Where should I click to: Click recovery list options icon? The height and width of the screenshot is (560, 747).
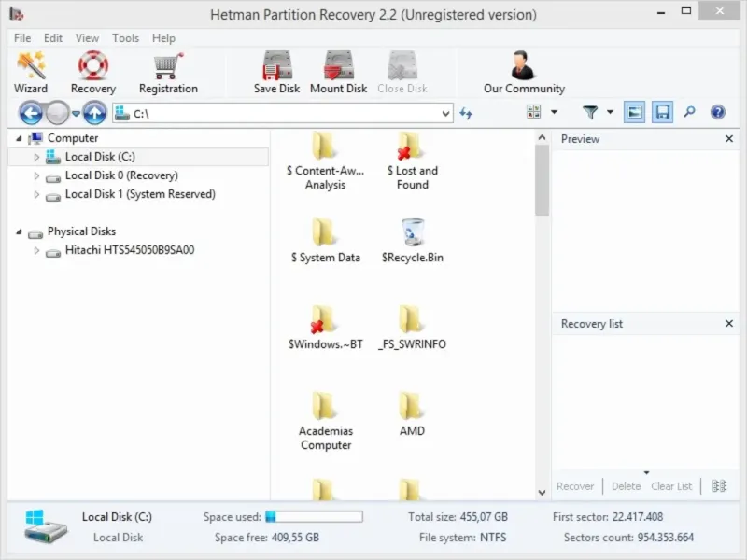[x=719, y=486]
